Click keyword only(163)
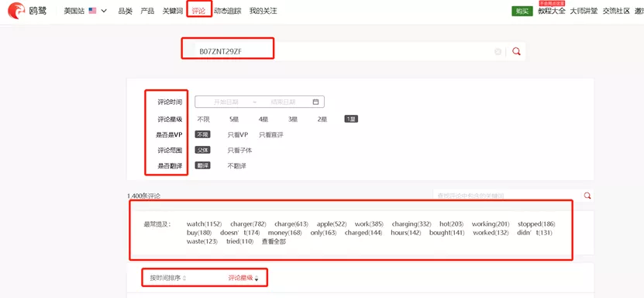Image resolution: width=644 pixels, height=298 pixels. (x=323, y=233)
